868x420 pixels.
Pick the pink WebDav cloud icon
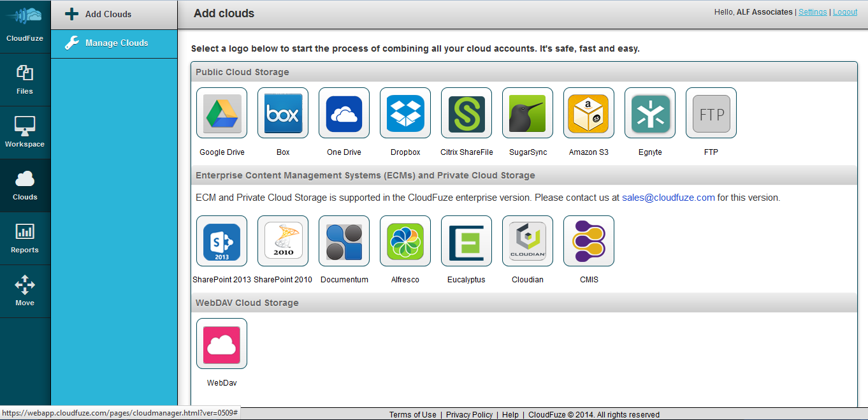click(x=222, y=344)
